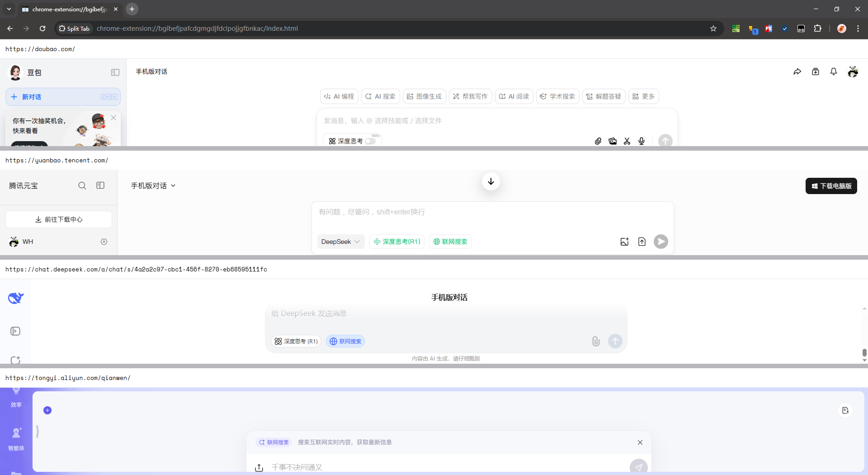Click the paperclip attachment icon in Doubao
The height and width of the screenshot is (475, 868).
click(598, 141)
